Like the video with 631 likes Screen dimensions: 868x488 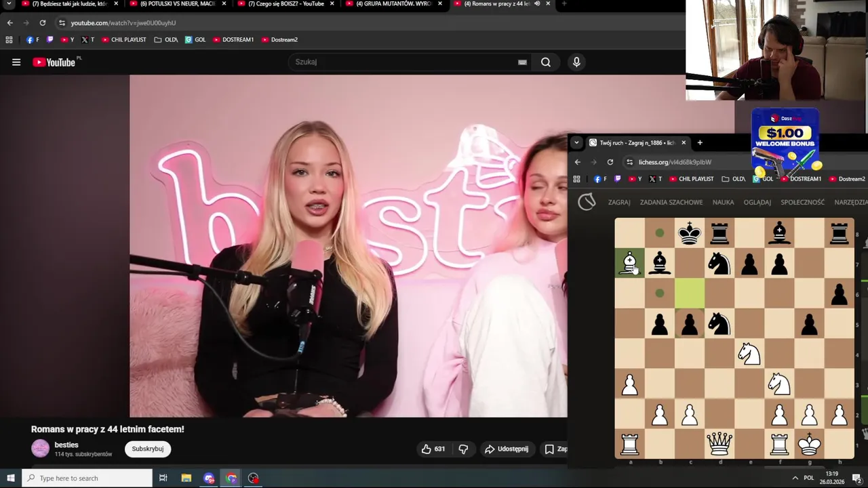tap(433, 449)
